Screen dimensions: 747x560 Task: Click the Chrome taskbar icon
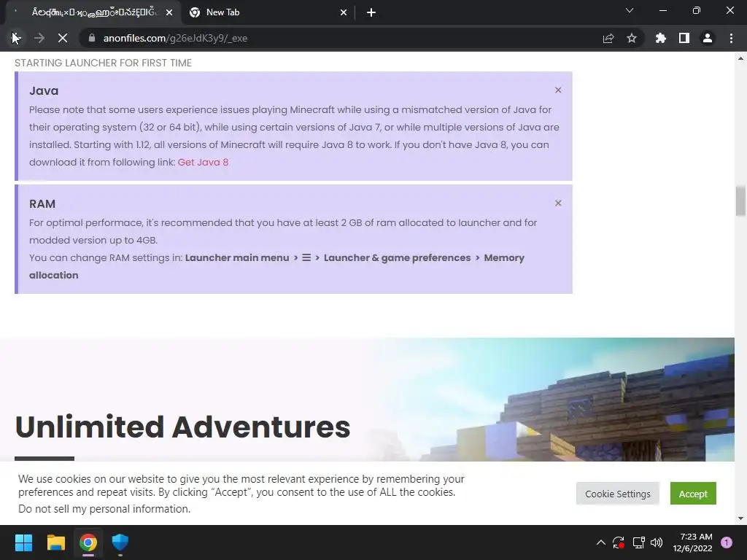(88, 542)
